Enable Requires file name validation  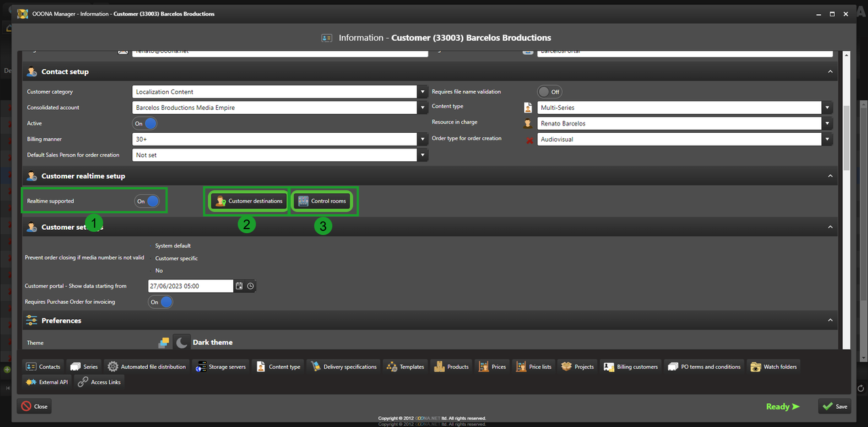[x=549, y=91]
